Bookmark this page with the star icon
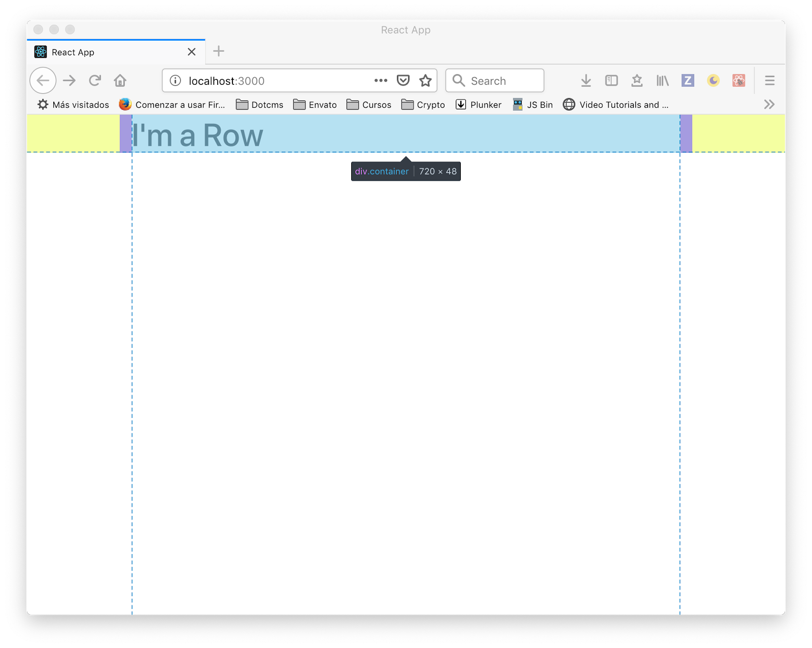This screenshot has height=648, width=812. pyautogui.click(x=425, y=80)
